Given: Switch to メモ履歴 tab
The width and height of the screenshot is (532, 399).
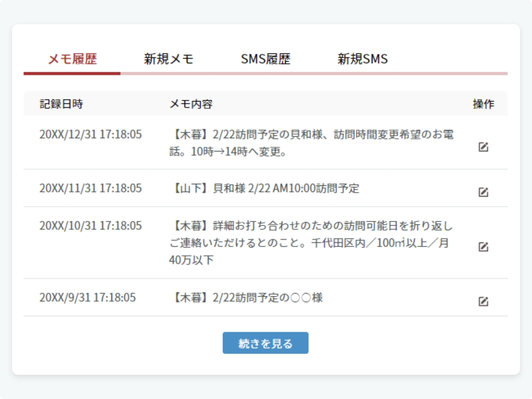Looking at the screenshot, I should tap(72, 59).
